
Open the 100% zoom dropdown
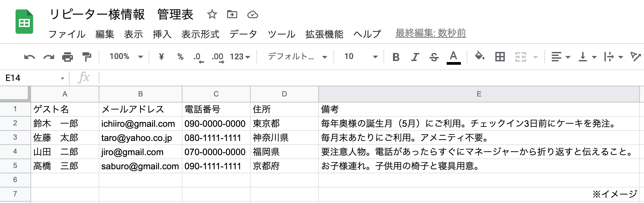[126, 57]
